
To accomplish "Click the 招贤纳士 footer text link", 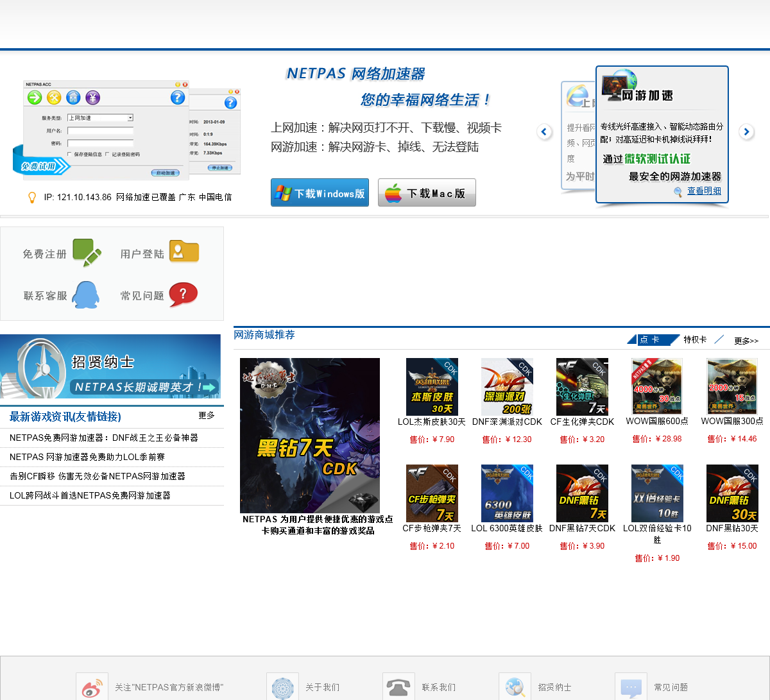I will click(555, 687).
